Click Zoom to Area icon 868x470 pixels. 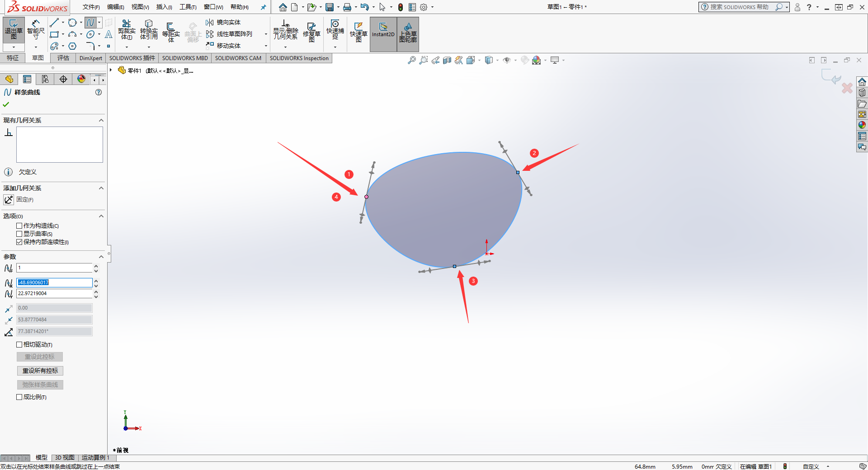pyautogui.click(x=423, y=60)
